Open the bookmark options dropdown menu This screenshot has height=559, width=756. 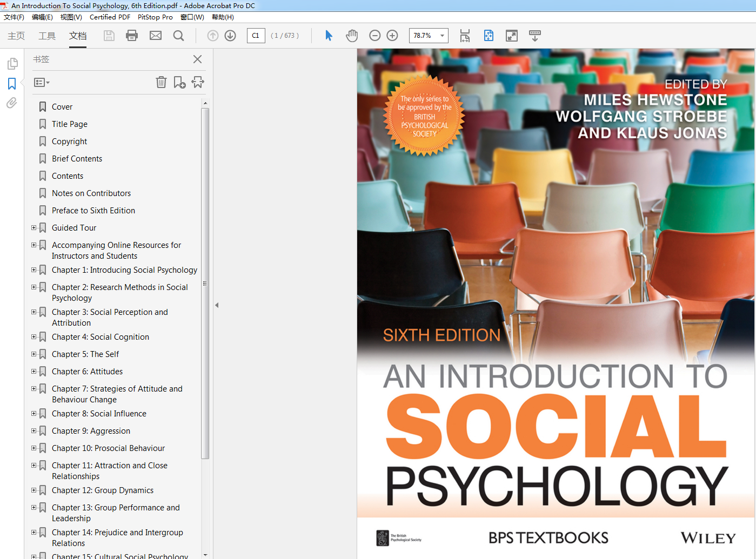coord(42,83)
